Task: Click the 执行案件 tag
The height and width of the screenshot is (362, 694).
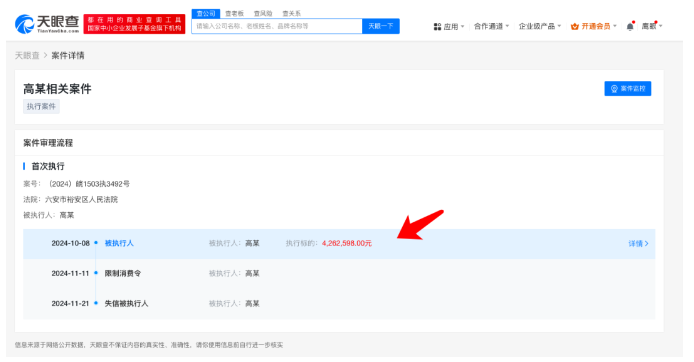Action: click(41, 106)
